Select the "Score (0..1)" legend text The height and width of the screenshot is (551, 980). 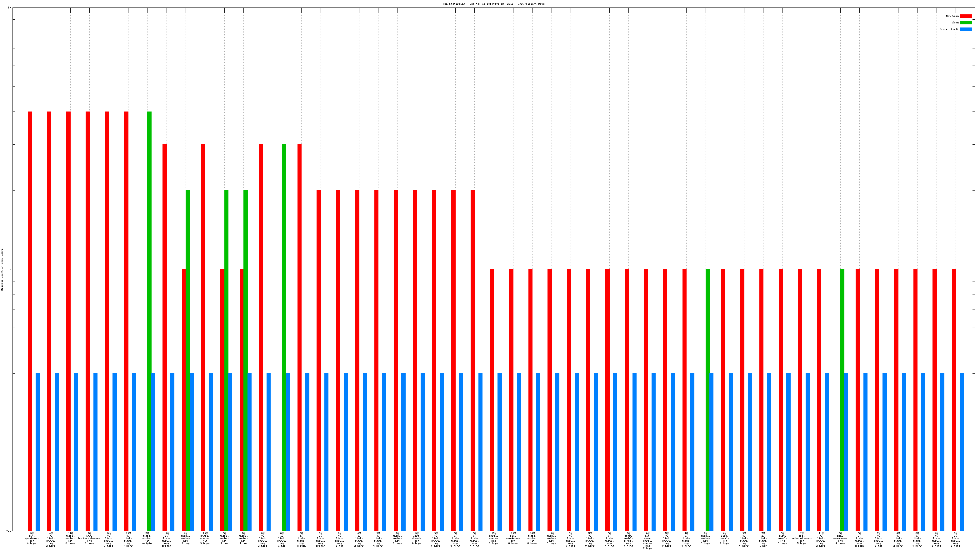point(949,29)
